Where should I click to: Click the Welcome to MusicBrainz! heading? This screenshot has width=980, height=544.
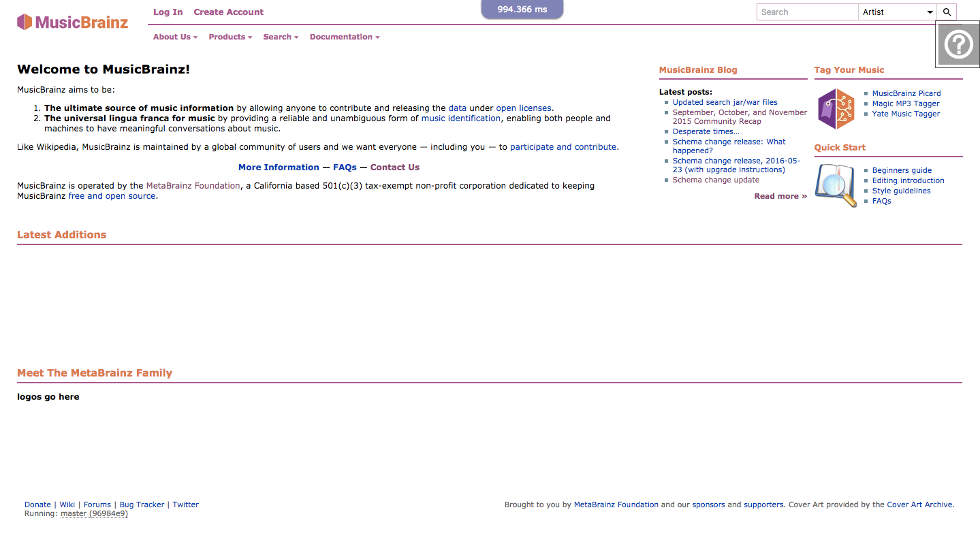click(x=104, y=69)
